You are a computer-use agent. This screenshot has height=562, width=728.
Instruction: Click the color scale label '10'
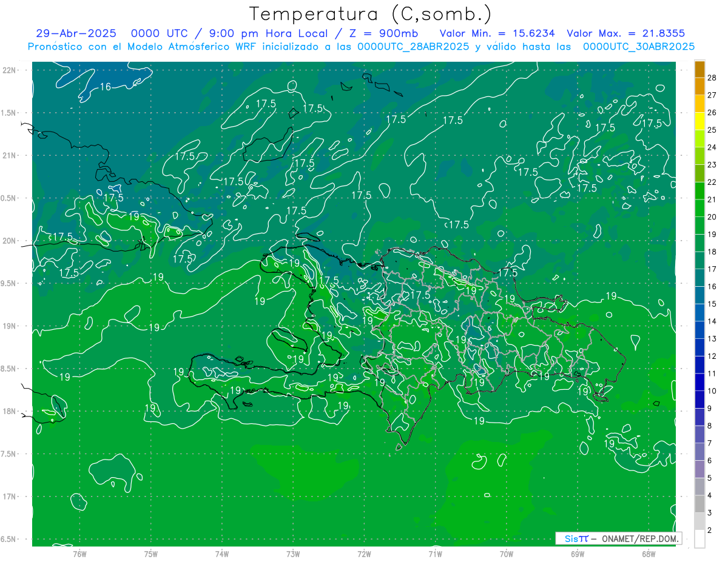[x=712, y=391]
